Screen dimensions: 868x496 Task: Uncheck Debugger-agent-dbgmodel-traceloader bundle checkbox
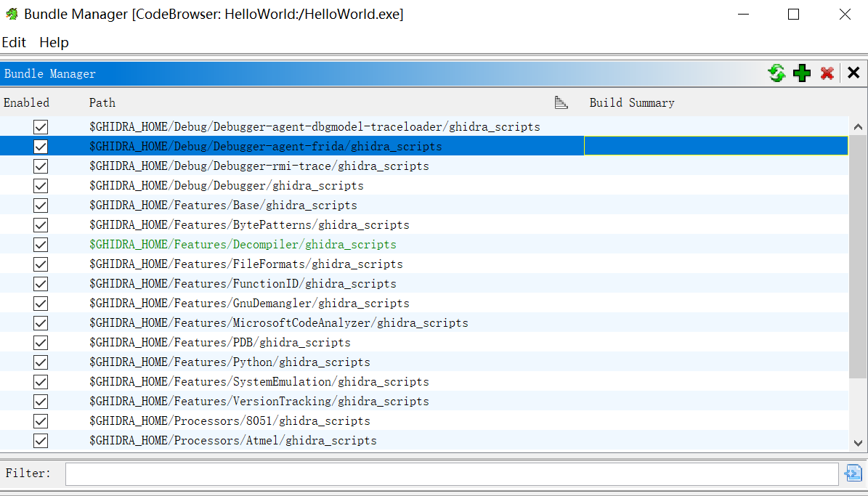41,127
